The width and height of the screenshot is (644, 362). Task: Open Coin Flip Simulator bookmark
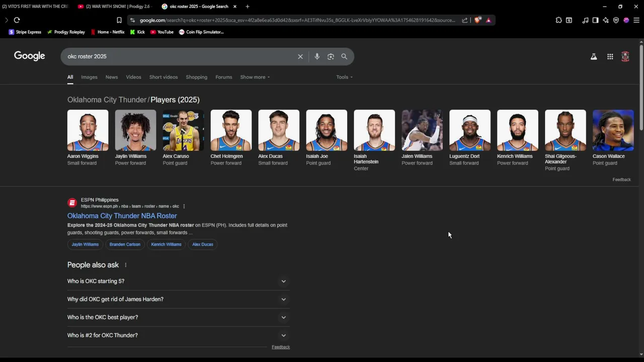point(201,32)
